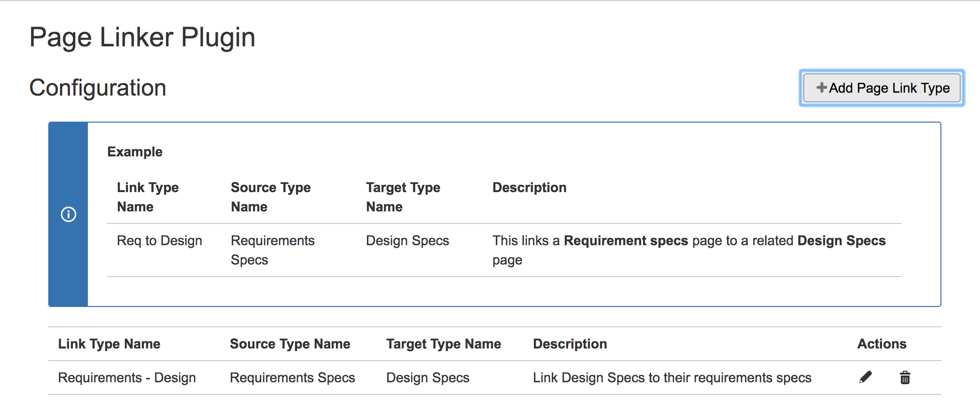Select the Requirements - Design link type name cell
The height and width of the screenshot is (418, 980).
point(127,377)
